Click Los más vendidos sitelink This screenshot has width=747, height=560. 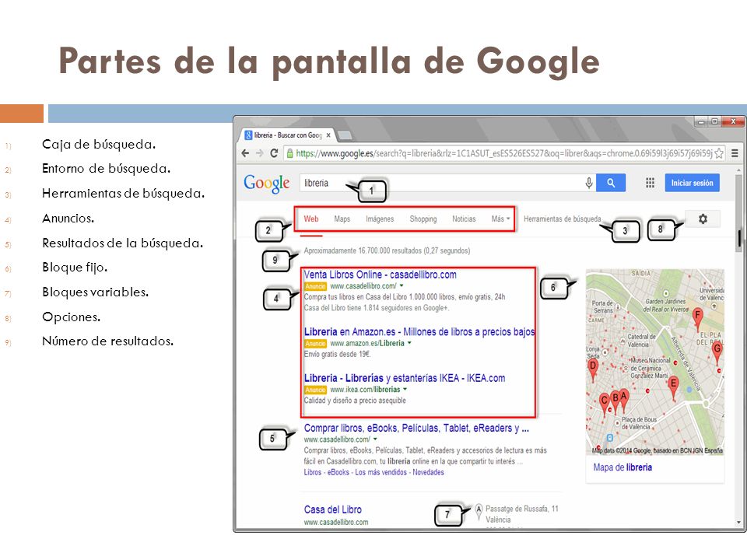coord(381,472)
